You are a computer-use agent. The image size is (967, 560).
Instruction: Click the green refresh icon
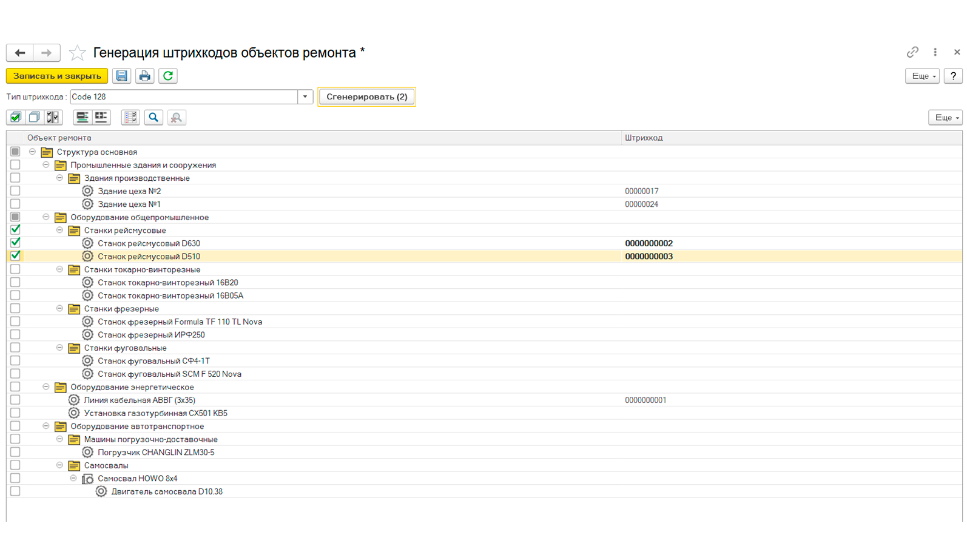point(168,76)
